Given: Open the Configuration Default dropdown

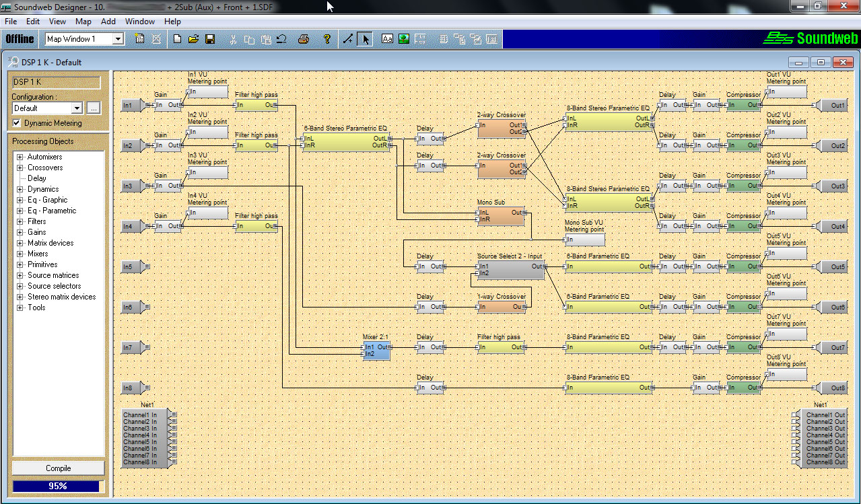Looking at the screenshot, I should [x=77, y=108].
